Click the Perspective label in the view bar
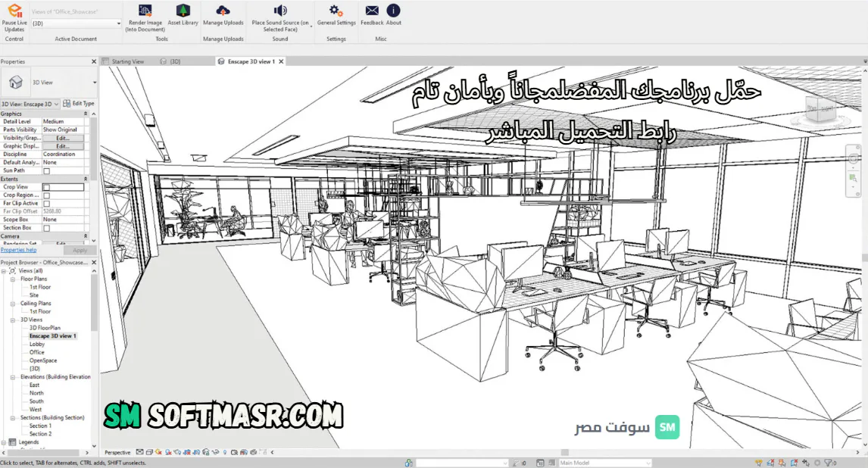868x468 pixels. (117, 452)
